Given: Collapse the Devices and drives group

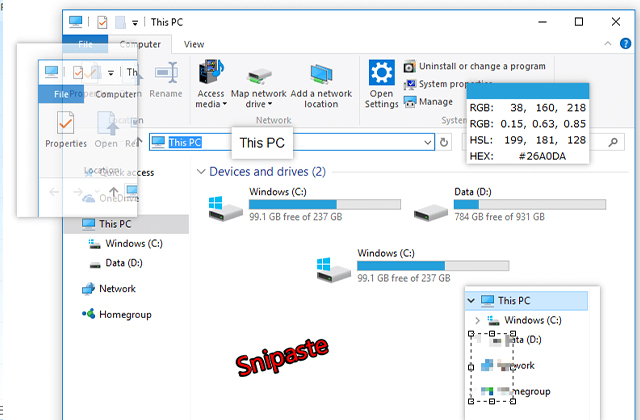Looking at the screenshot, I should point(201,171).
